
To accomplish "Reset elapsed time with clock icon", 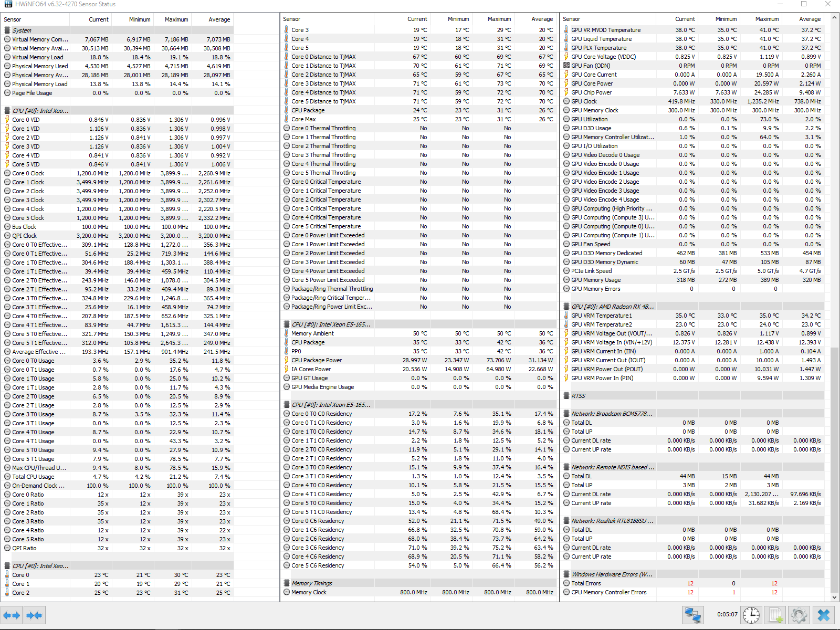I will pyautogui.click(x=751, y=615).
